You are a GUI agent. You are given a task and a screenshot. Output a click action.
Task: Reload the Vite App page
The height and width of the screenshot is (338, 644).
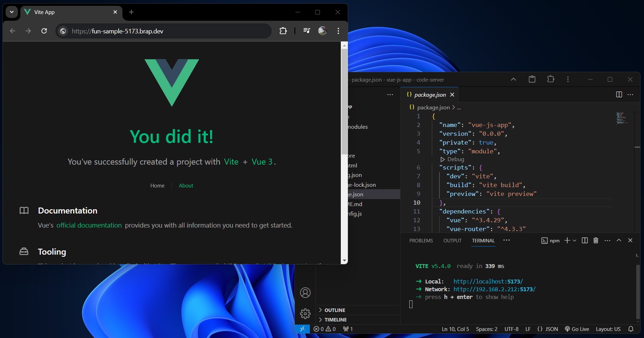click(x=44, y=31)
